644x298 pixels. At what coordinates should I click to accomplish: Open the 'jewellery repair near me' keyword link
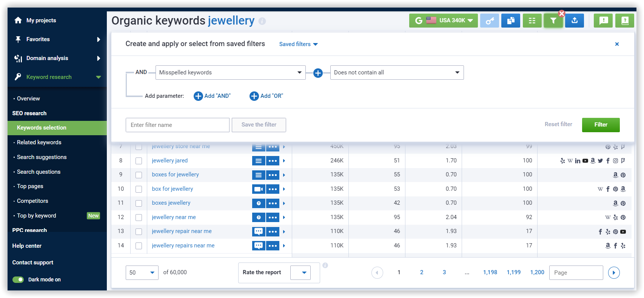(x=182, y=231)
